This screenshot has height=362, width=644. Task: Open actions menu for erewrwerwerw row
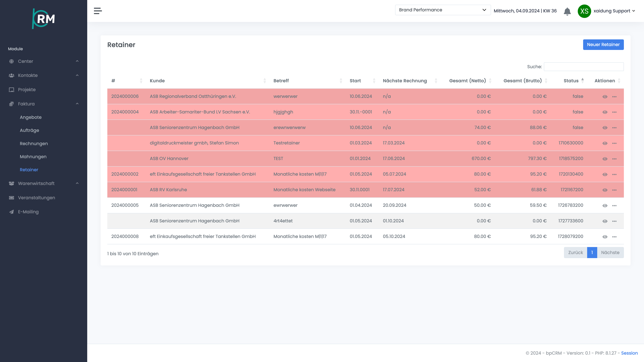click(x=614, y=128)
